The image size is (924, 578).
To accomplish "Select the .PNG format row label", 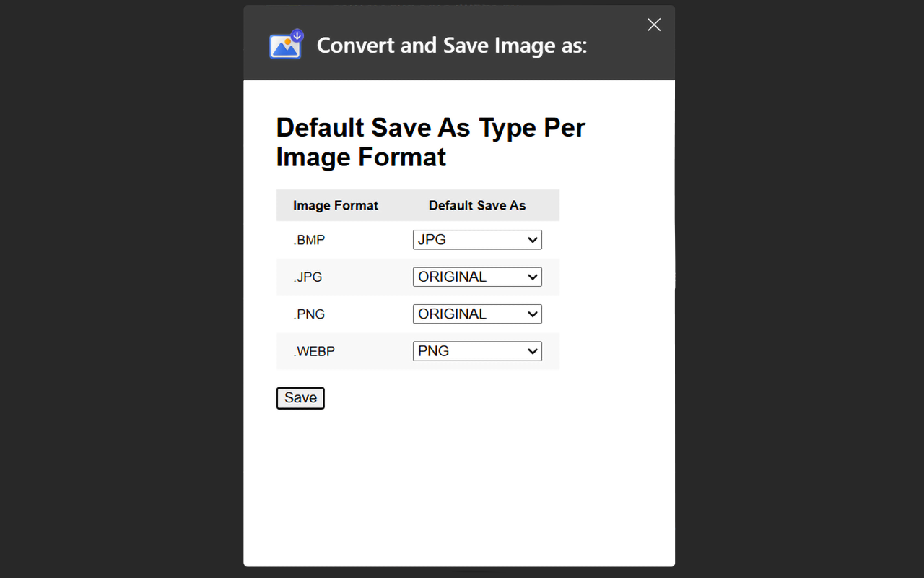I will click(x=309, y=314).
